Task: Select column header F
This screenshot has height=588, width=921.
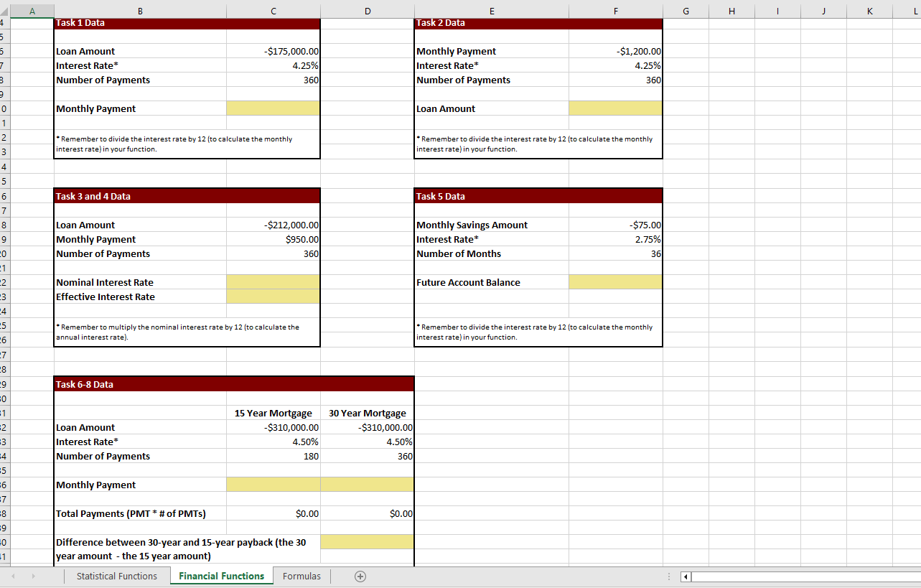Action: click(x=615, y=11)
